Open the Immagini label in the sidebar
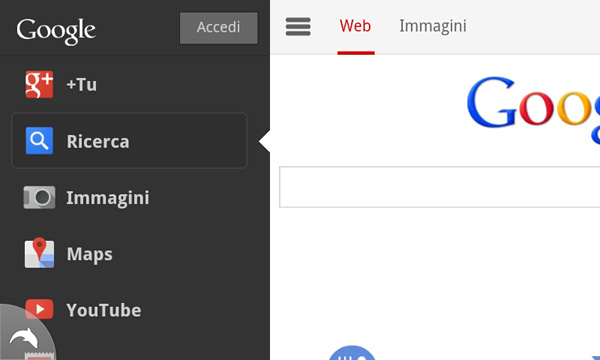This screenshot has width=600, height=360. click(108, 198)
